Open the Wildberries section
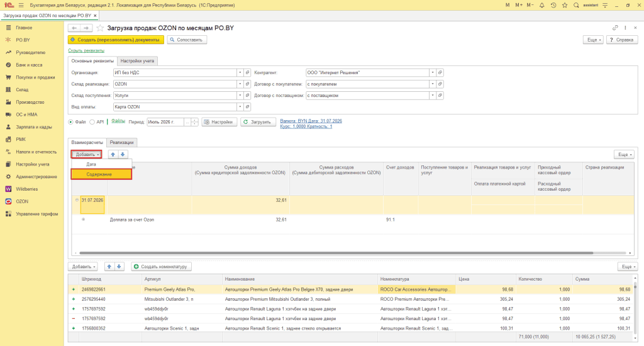 pyautogui.click(x=26, y=189)
